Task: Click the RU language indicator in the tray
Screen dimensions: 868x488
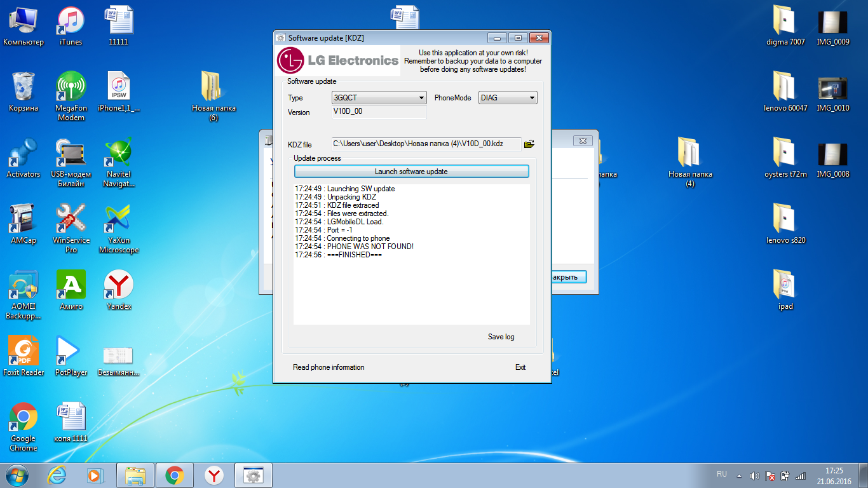Action: [x=722, y=475]
